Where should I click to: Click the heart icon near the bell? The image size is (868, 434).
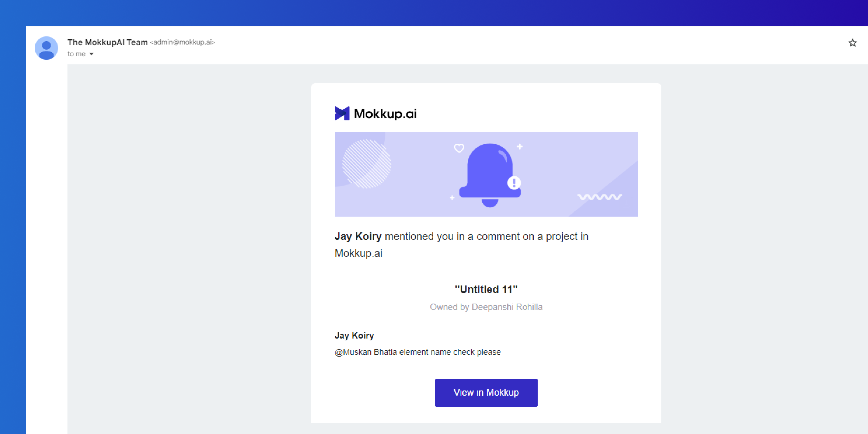[459, 148]
